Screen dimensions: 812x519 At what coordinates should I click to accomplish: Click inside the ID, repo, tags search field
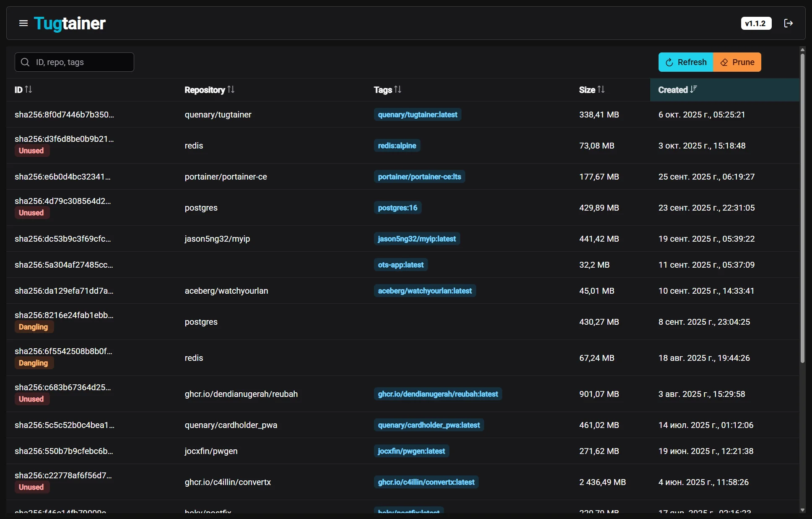[x=75, y=62]
